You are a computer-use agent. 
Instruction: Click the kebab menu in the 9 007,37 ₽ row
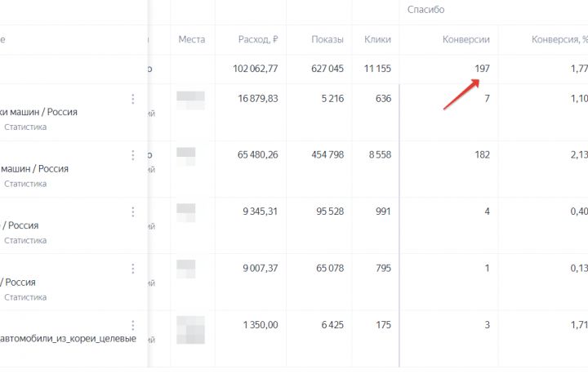click(133, 269)
